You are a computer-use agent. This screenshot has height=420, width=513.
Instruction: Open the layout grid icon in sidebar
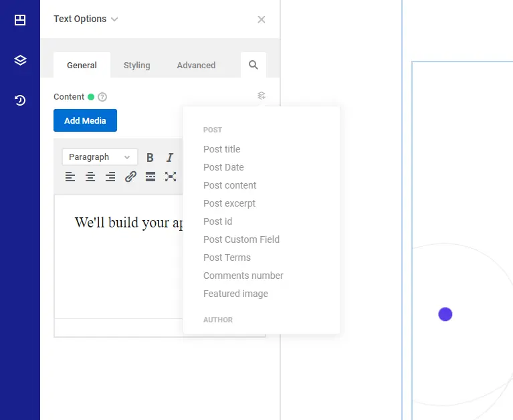click(x=20, y=19)
